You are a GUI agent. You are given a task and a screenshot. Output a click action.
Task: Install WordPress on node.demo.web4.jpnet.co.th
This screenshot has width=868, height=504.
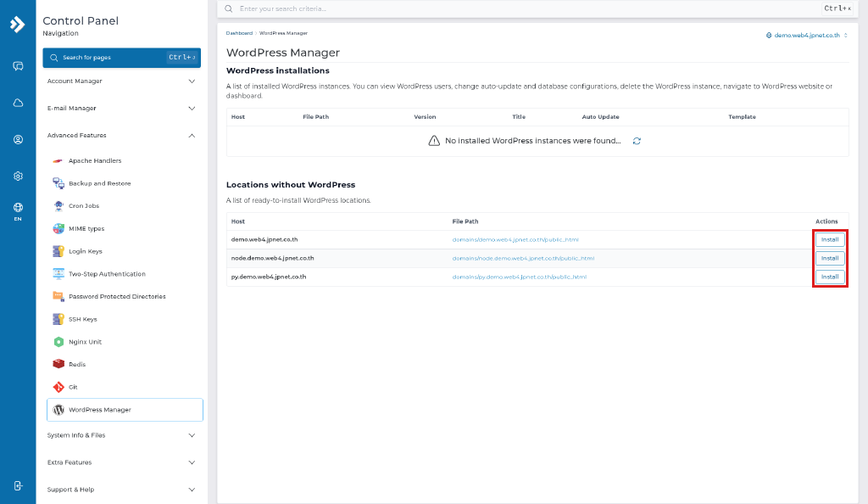(x=829, y=259)
